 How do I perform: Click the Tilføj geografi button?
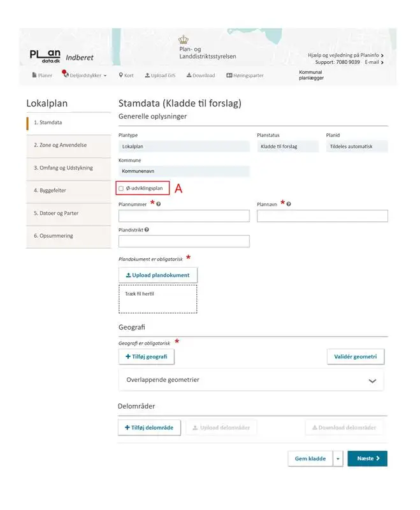pyautogui.click(x=147, y=356)
